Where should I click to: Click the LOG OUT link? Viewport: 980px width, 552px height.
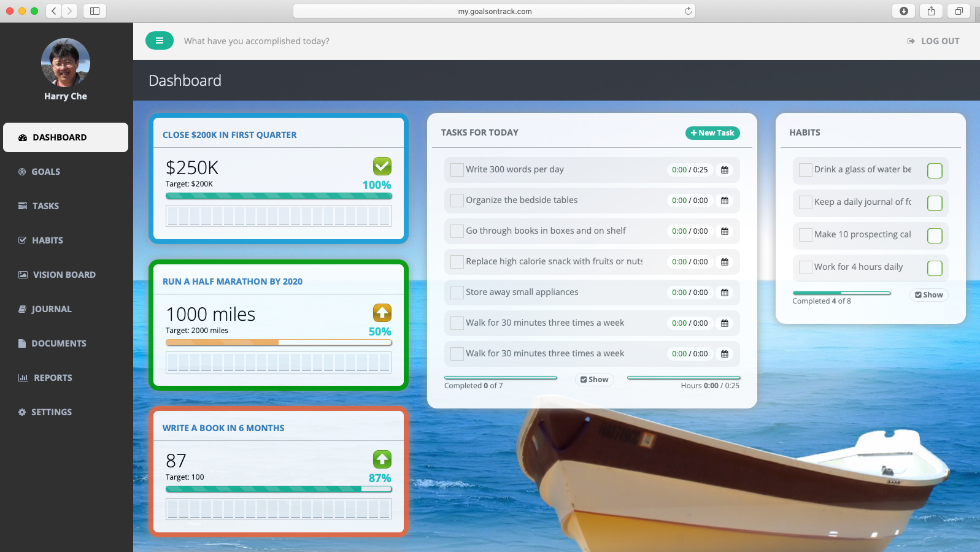tap(933, 41)
